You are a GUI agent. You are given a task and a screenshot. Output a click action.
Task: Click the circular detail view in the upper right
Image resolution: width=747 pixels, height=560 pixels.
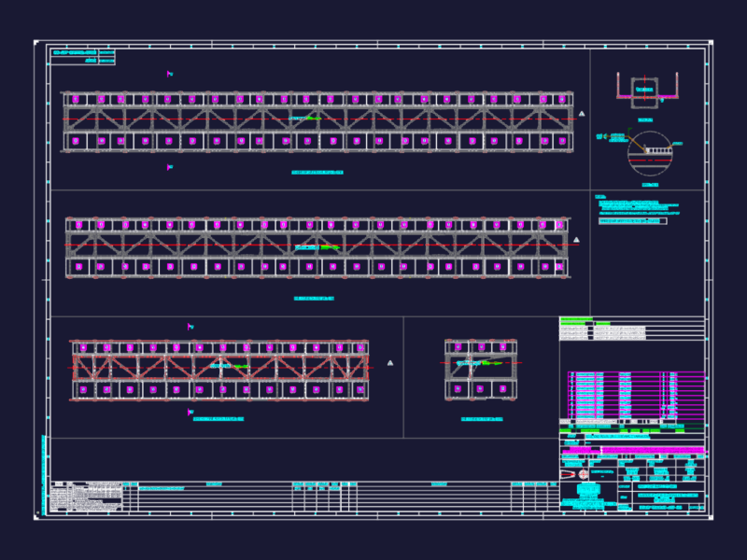coord(650,153)
